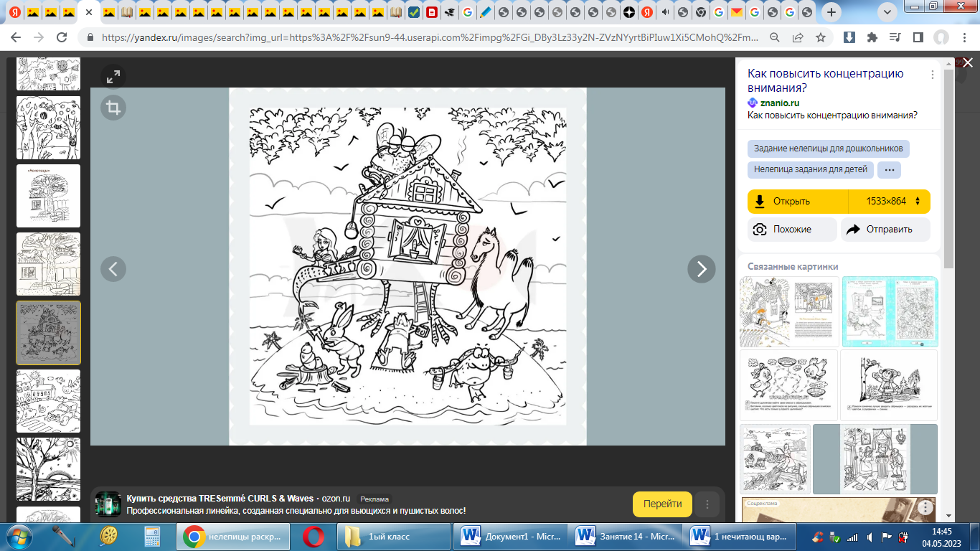Image resolution: width=980 pixels, height=551 pixels.
Task: Open new browser tab with plus
Action: 831,12
